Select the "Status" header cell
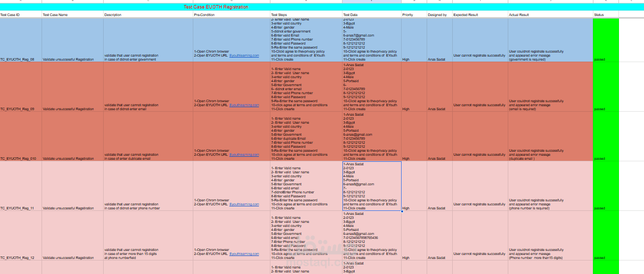Viewport: 644px width, 274px height. pyautogui.click(x=606, y=15)
